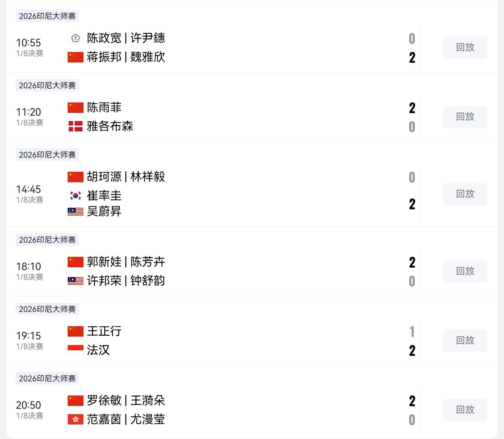
Task: Click 回放 for the 14:45 match
Action: point(465,194)
